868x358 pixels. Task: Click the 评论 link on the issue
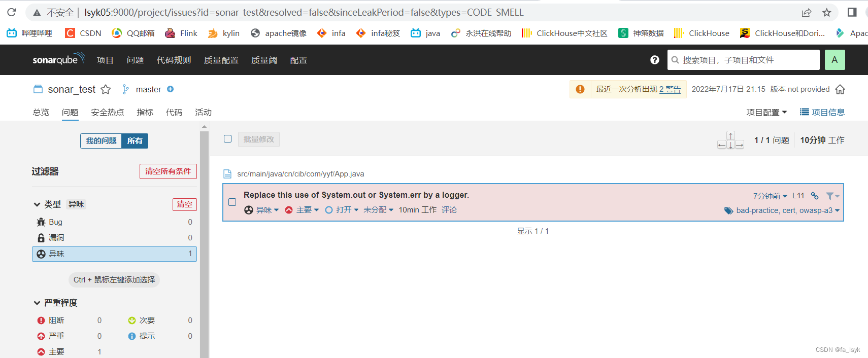coord(449,210)
